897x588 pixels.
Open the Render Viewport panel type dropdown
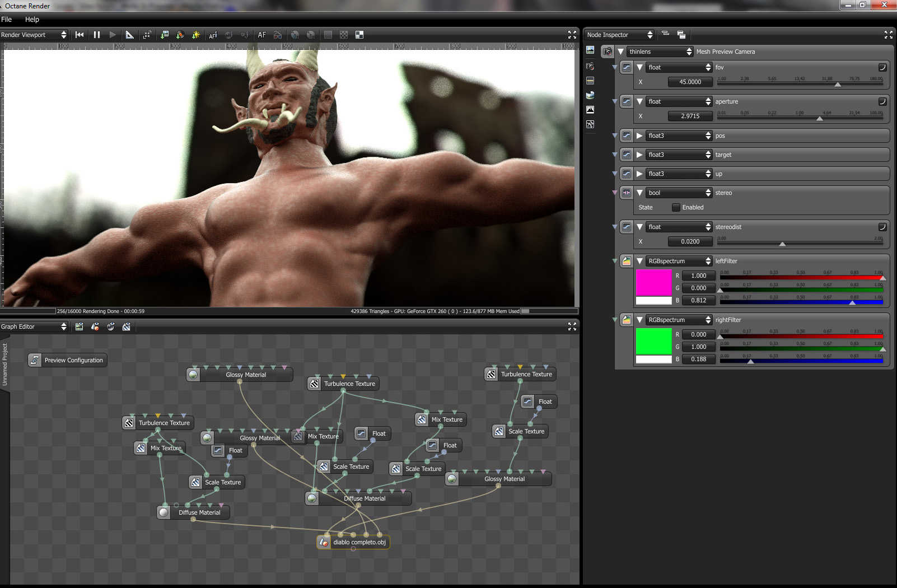point(34,35)
